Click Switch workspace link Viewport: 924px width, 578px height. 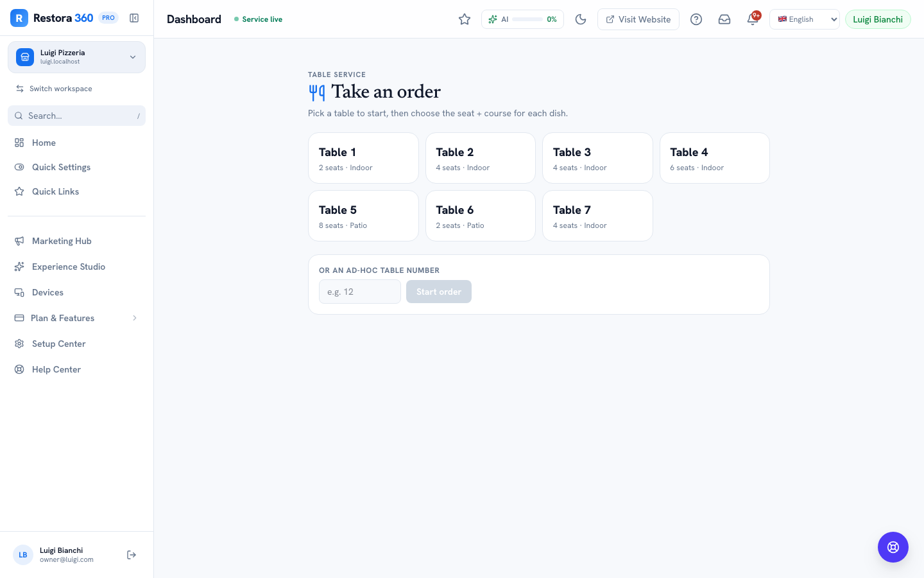[54, 89]
